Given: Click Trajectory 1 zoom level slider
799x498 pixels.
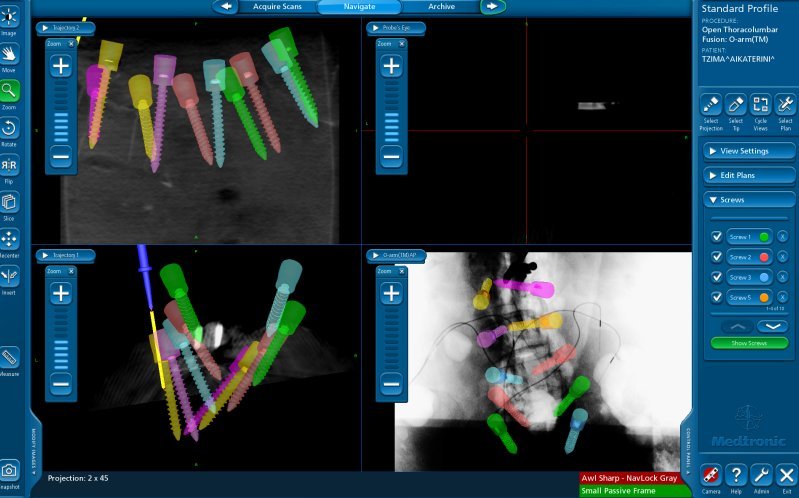Looking at the screenshot, I should pyautogui.click(x=61, y=339).
